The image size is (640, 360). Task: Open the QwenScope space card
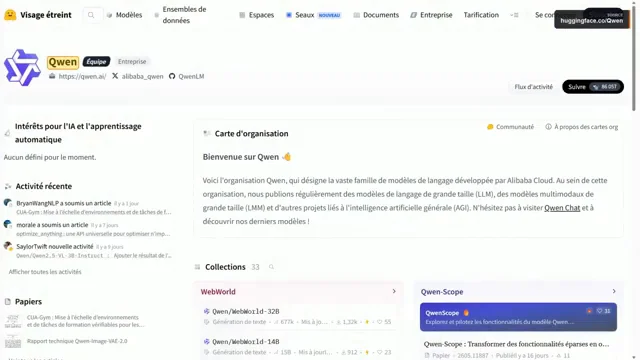pos(518,317)
